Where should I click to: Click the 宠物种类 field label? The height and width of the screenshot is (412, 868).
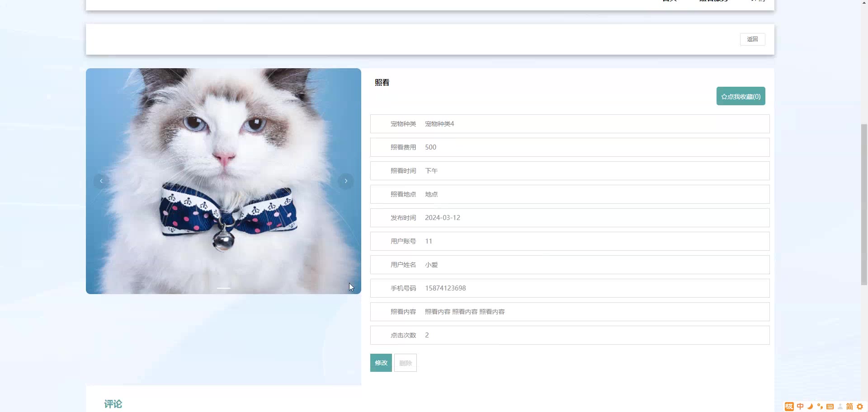tap(403, 124)
